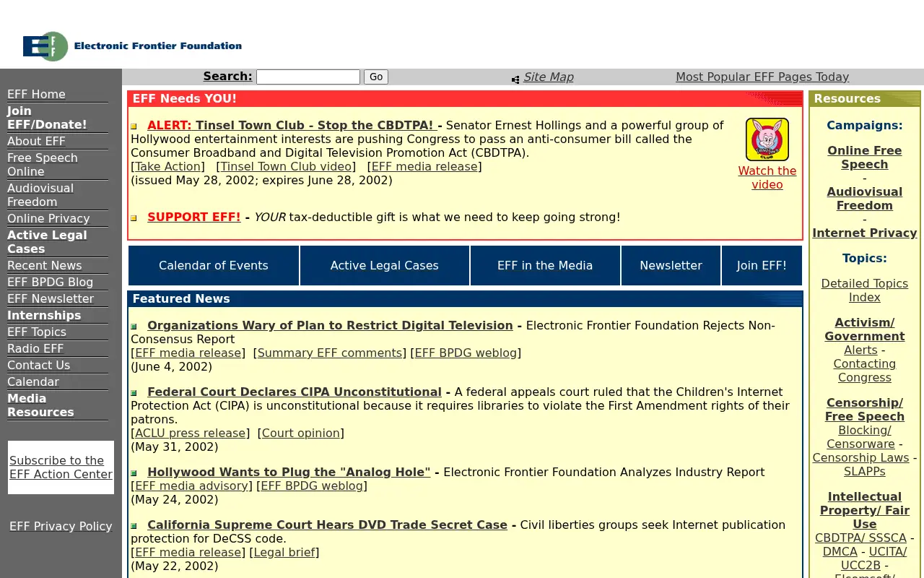
Task: Select the Newsletter tab
Action: 671,265
